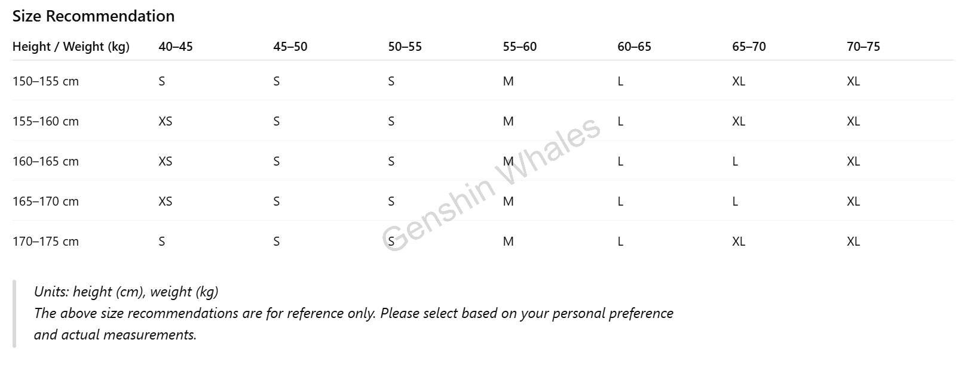Screen dimensions: 980x367
Task: Click the 150–155 cm row label
Action: pos(46,81)
